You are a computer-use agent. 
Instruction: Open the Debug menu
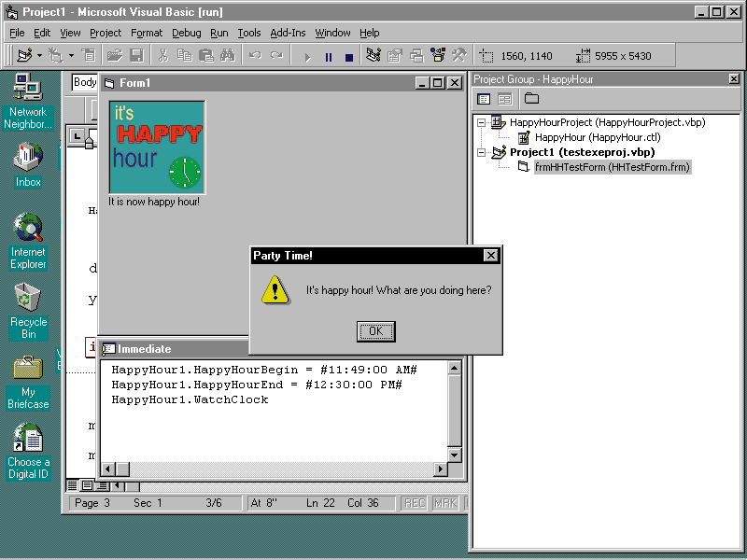tap(186, 33)
